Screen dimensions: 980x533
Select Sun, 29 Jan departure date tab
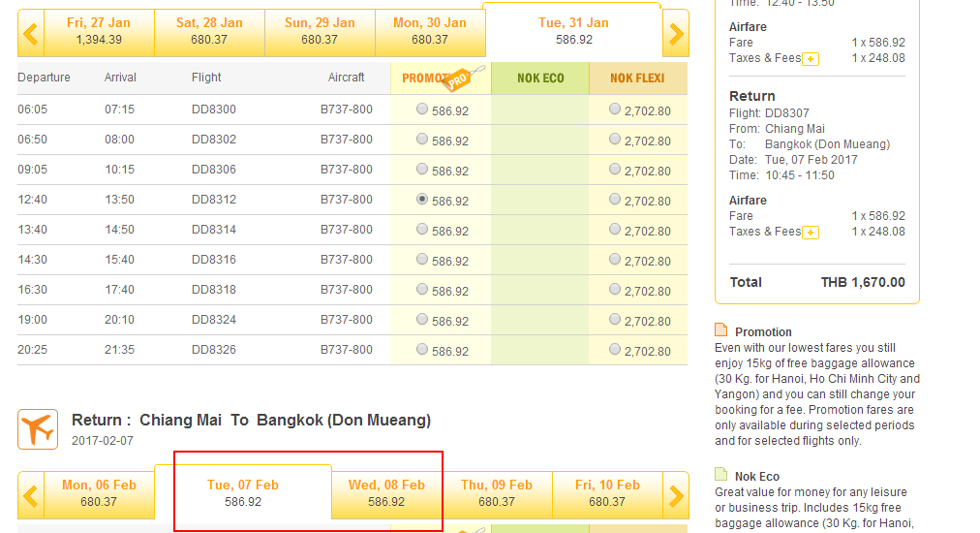pyautogui.click(x=320, y=31)
